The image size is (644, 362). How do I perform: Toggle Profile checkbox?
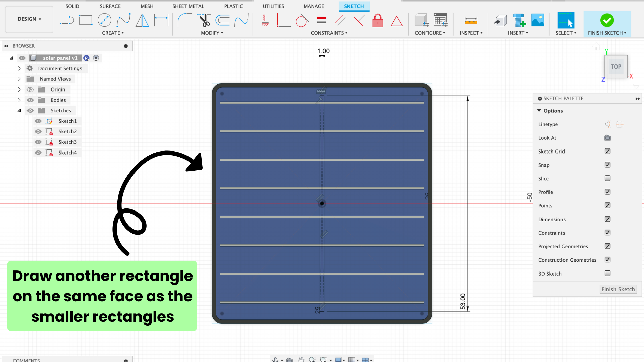(x=607, y=192)
